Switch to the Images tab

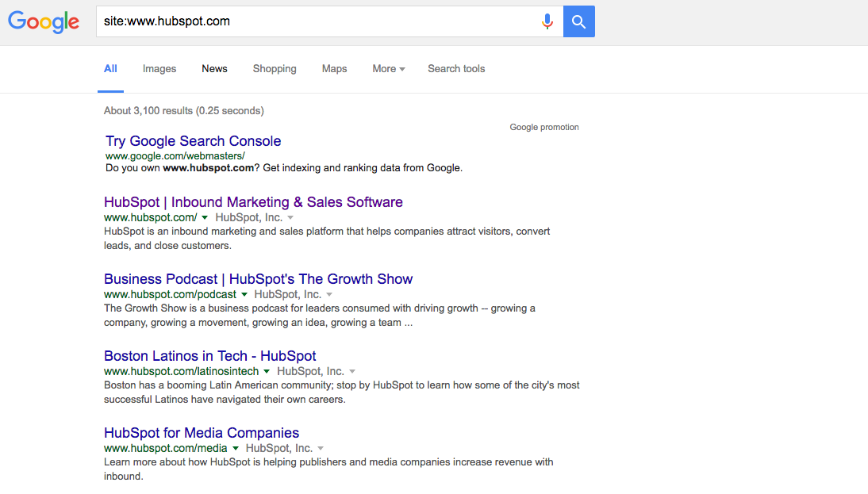coord(159,69)
